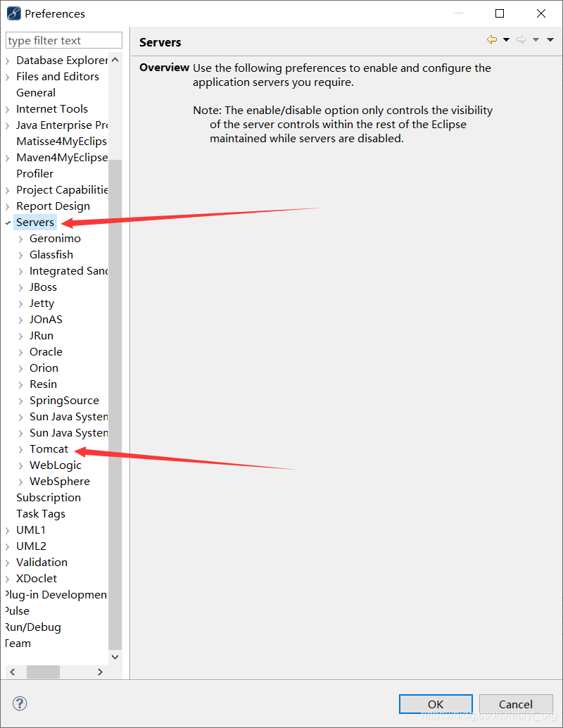Maximize the Preferences window
Image resolution: width=563 pixels, height=728 pixels.
pyautogui.click(x=500, y=13)
